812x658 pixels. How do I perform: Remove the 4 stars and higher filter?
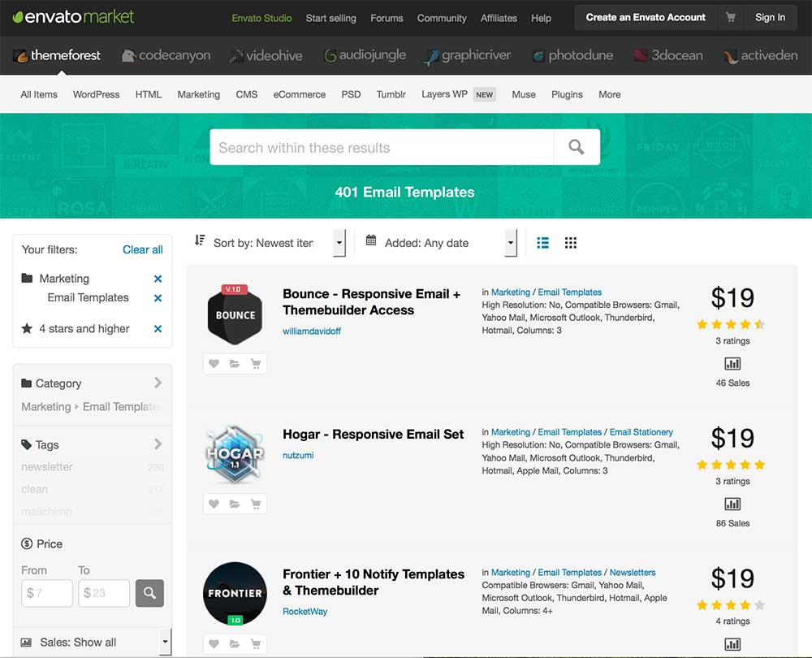coord(158,329)
